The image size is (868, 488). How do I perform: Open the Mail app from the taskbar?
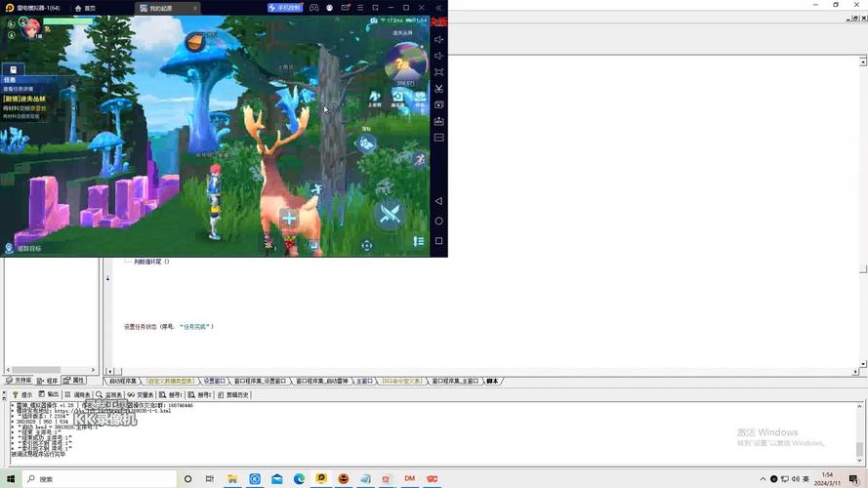point(276,478)
